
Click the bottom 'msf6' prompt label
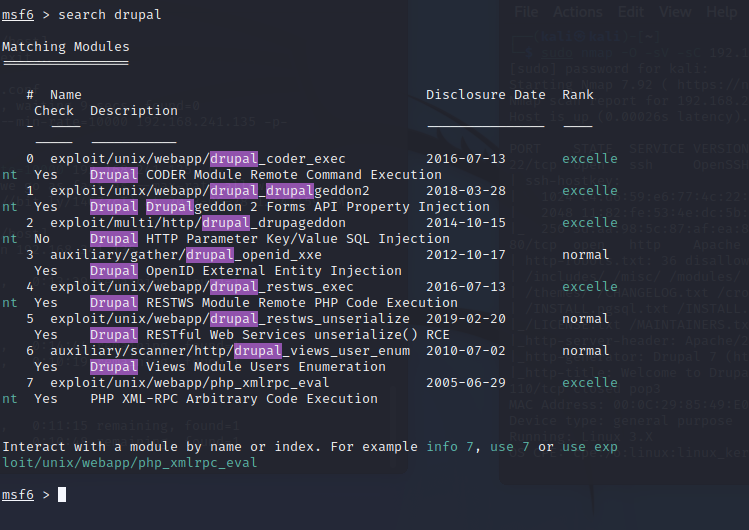18,495
